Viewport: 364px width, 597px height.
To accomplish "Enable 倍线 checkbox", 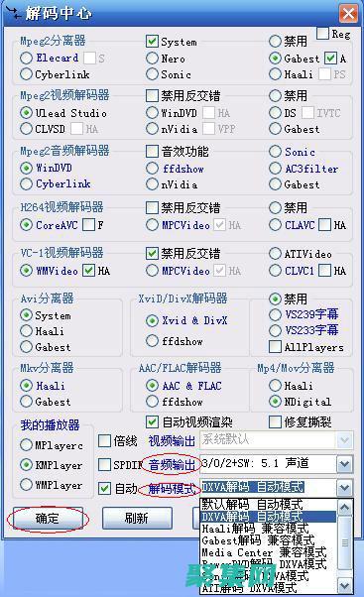I will click(104, 441).
